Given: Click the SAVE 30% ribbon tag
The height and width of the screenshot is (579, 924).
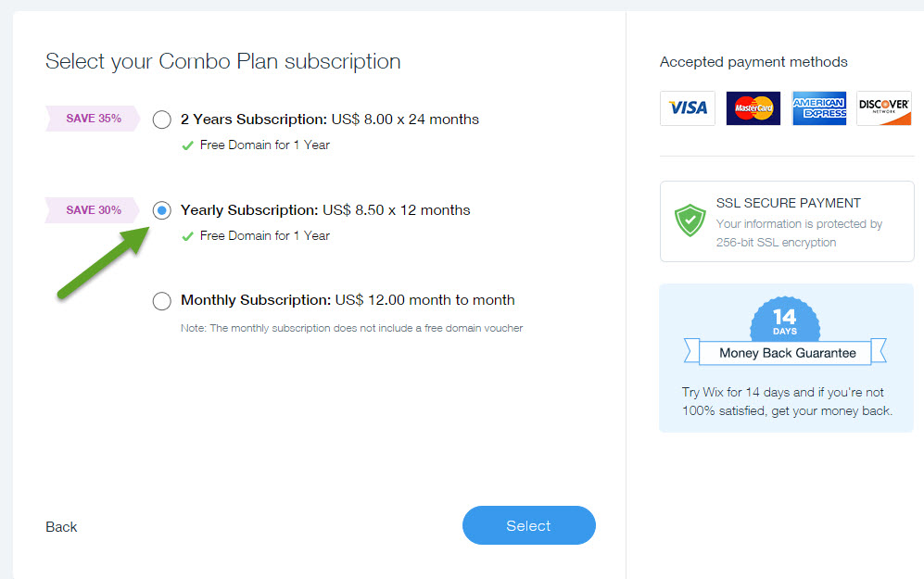Looking at the screenshot, I should [x=93, y=210].
